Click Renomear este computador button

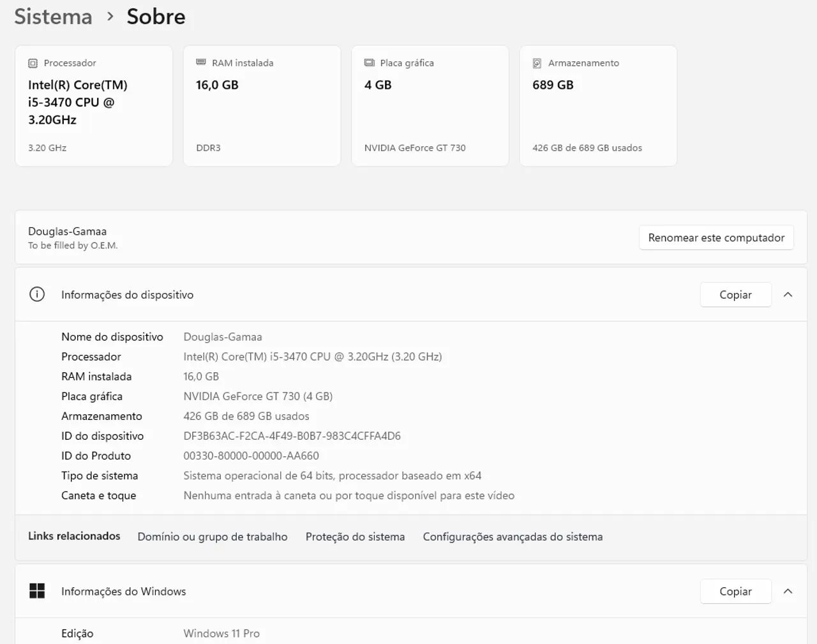click(716, 237)
